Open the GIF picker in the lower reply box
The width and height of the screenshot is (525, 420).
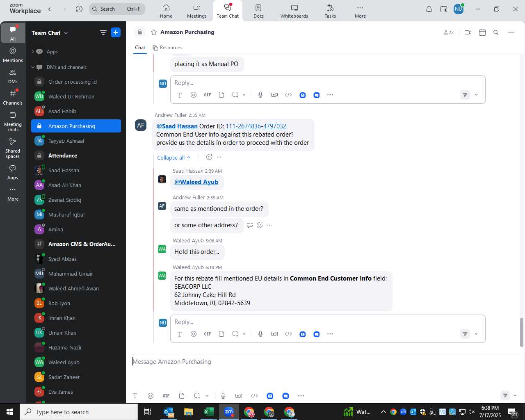click(x=208, y=334)
